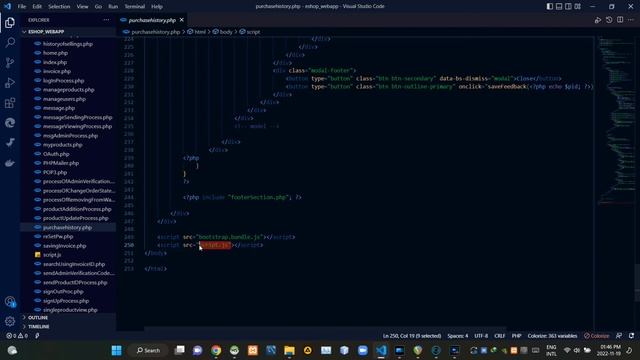
Task: Click Colorize: 363 variables status item
Action: pyautogui.click(x=552, y=336)
